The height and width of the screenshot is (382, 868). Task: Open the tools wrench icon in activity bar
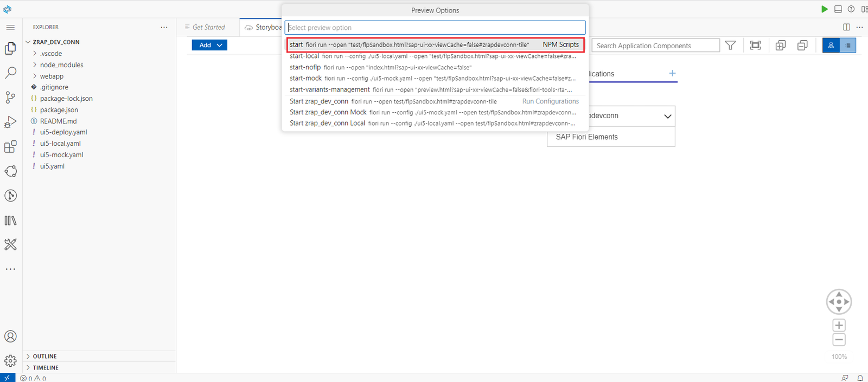pyautogui.click(x=10, y=245)
